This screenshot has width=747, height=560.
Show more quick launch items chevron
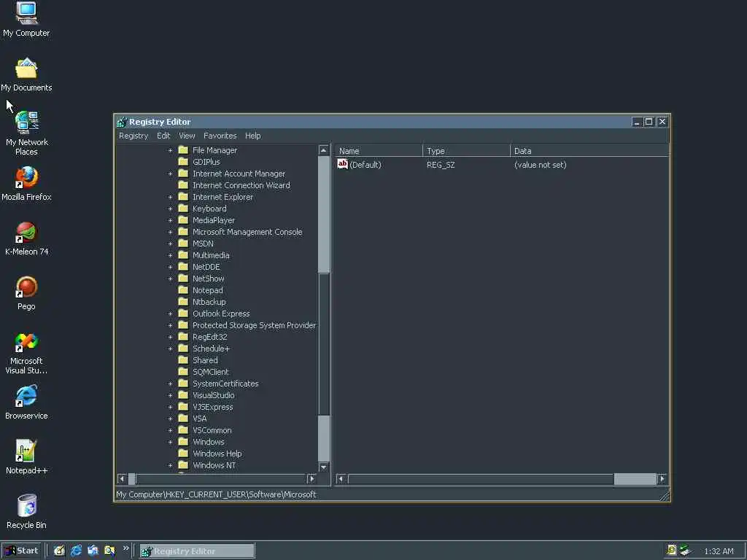coord(125,548)
